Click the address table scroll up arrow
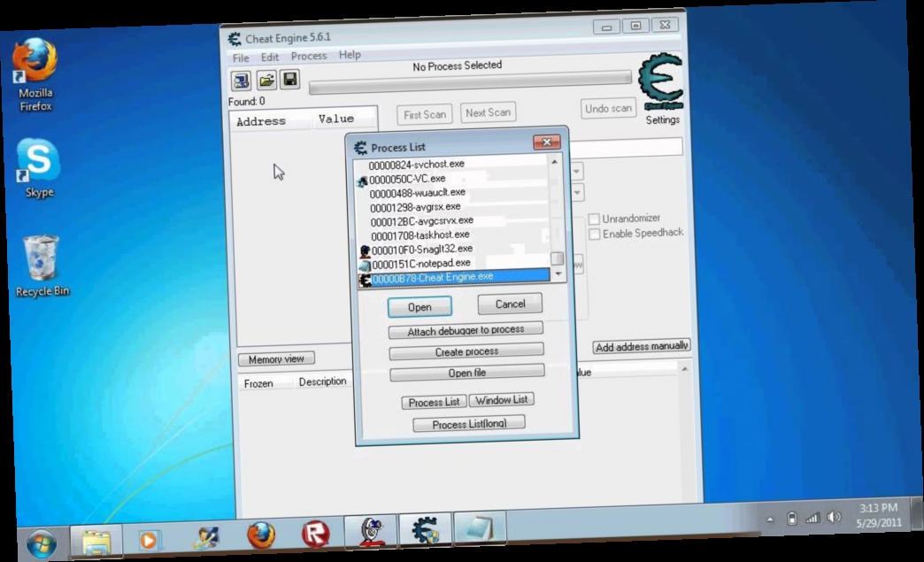Viewport: 924px width, 562px height. 684,369
